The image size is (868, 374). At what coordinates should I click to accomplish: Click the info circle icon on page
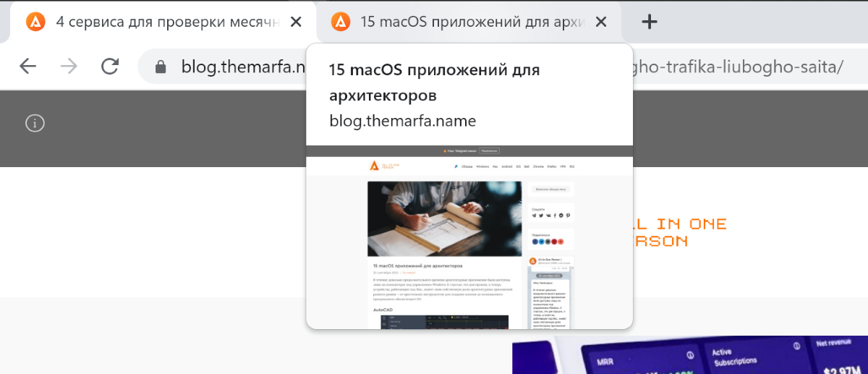pos(35,123)
